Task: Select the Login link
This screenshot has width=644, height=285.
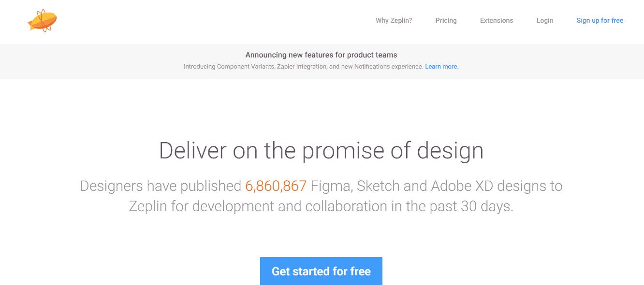Action: pos(545,20)
